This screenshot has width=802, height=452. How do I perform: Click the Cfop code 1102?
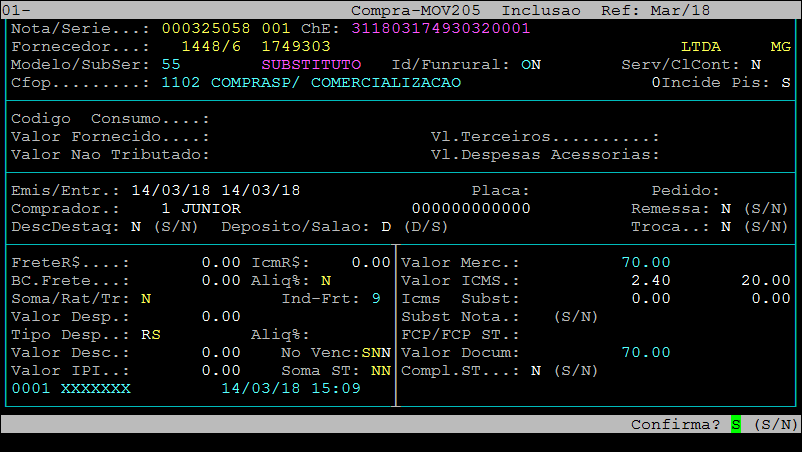pos(181,82)
